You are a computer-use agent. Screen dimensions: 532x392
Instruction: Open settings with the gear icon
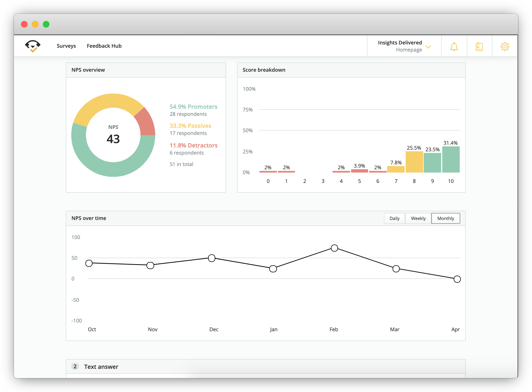point(505,46)
